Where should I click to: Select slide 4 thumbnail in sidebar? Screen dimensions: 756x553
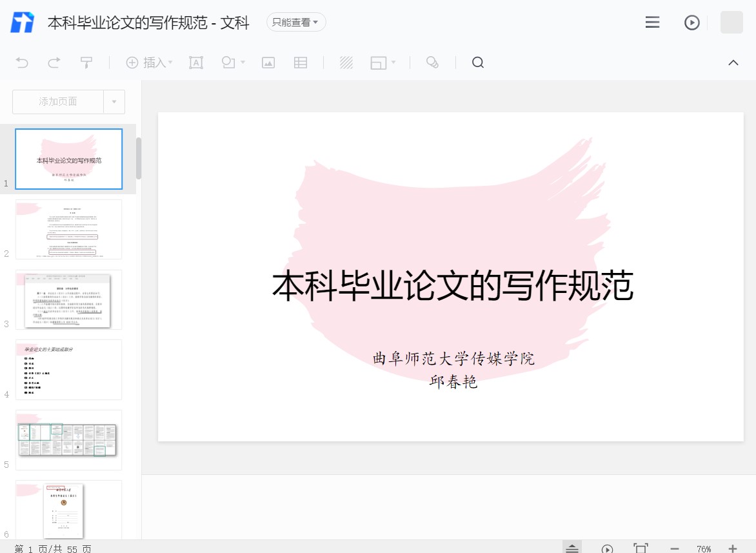(x=68, y=370)
